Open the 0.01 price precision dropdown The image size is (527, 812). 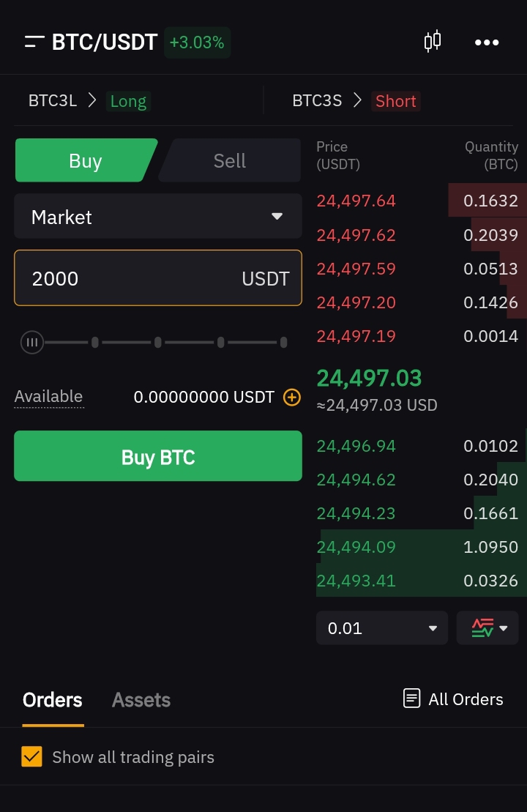click(x=382, y=628)
